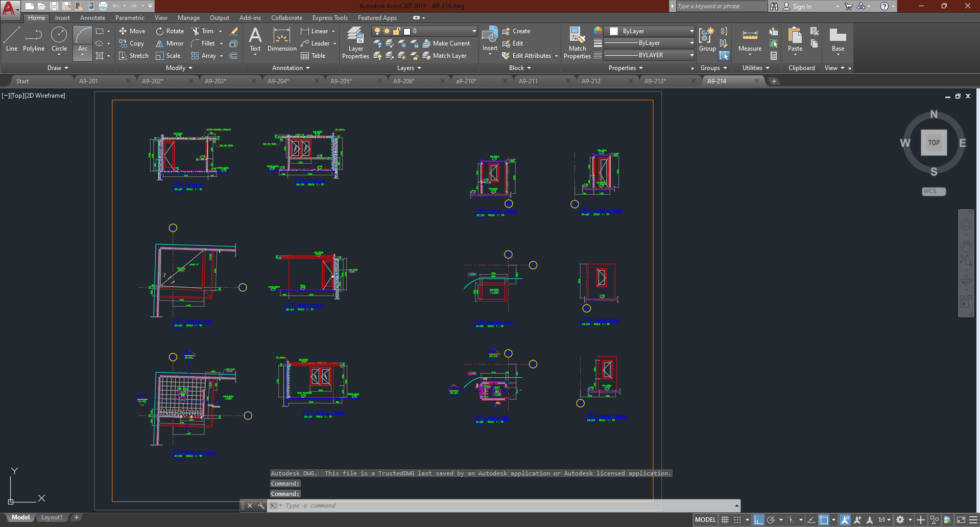Click the Dimension annotation tool
Image resolution: width=980 pixels, height=527 pixels.
(282, 40)
